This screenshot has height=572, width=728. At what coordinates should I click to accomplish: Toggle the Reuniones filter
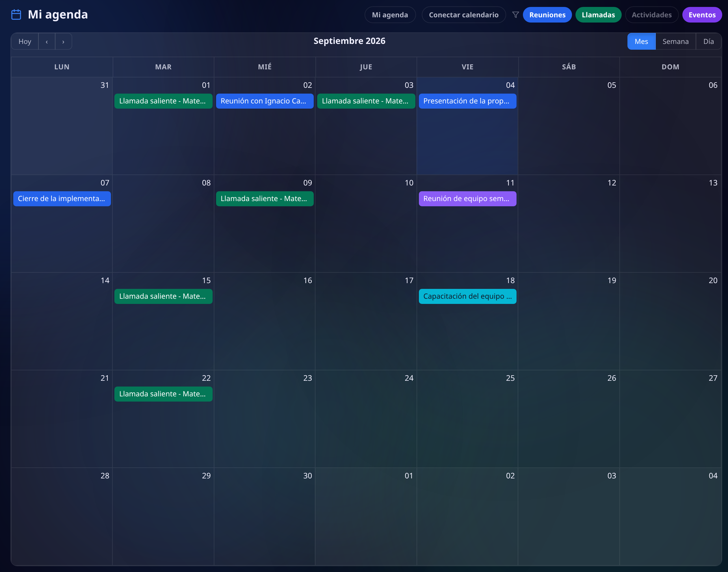[x=547, y=15]
